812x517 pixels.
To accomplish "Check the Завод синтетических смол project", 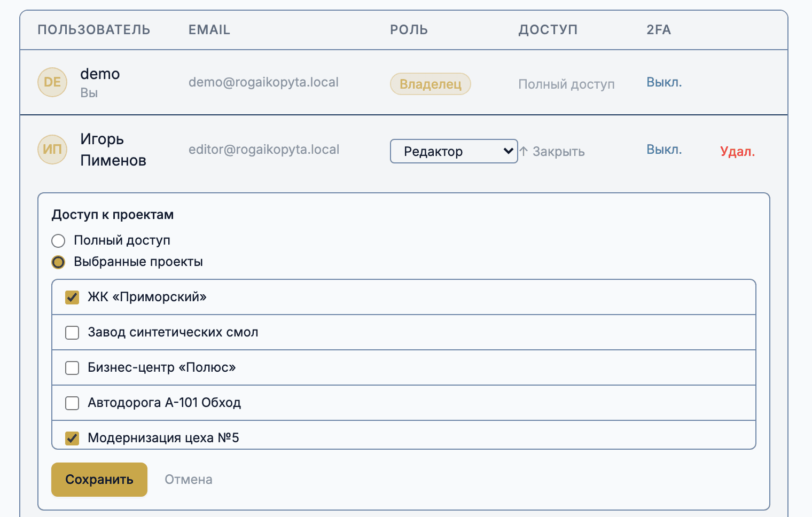I will (72, 333).
